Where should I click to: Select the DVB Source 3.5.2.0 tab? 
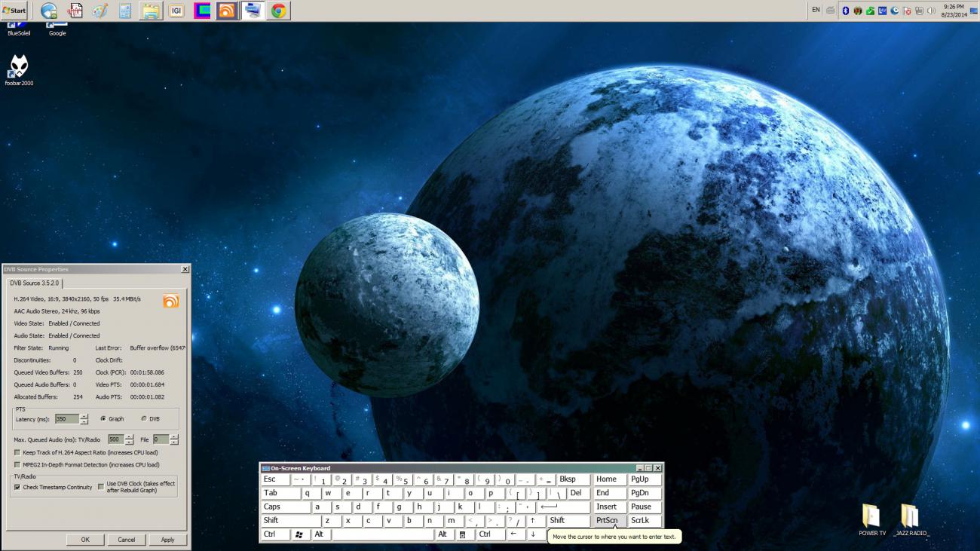click(x=34, y=283)
